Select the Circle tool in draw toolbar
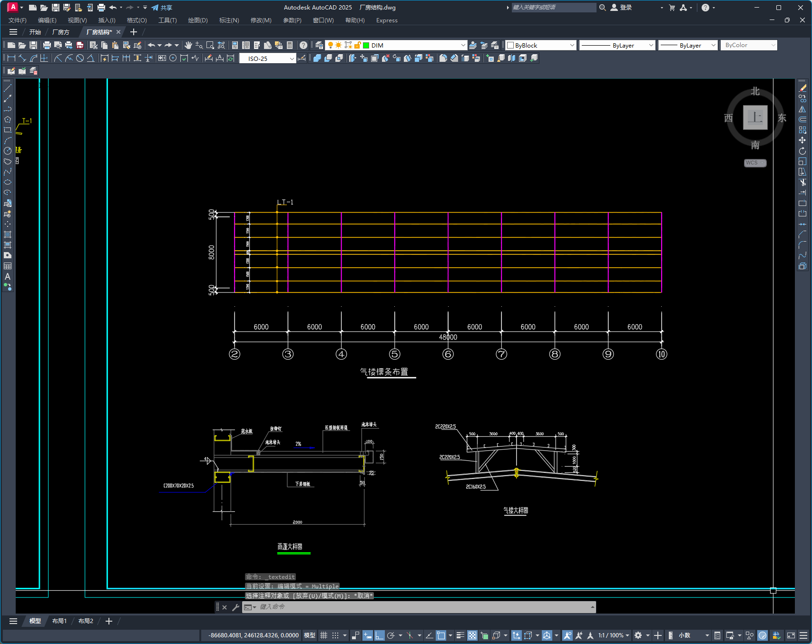Viewport: 812px width, 644px height. [x=8, y=151]
